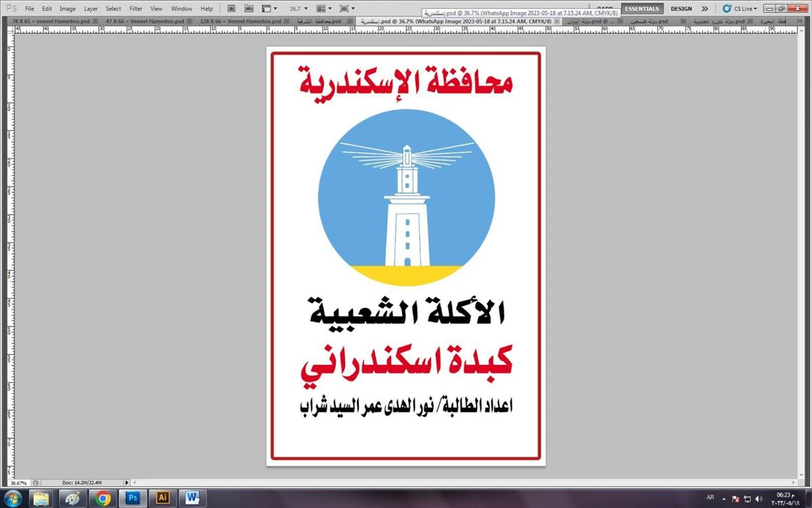
Task: Switch to the 47 X 66 Veneel Hamedoo.psd tab
Action: tap(144, 22)
